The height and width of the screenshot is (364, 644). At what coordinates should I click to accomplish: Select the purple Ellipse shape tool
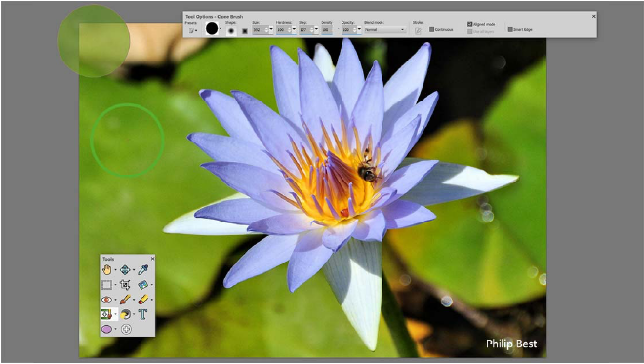coord(106,330)
